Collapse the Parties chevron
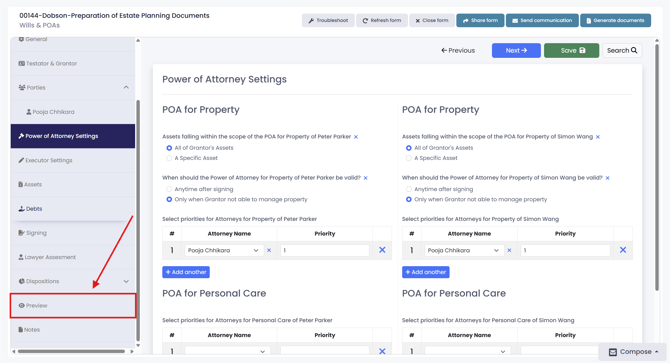Image resolution: width=670 pixels, height=363 pixels. 126,88
